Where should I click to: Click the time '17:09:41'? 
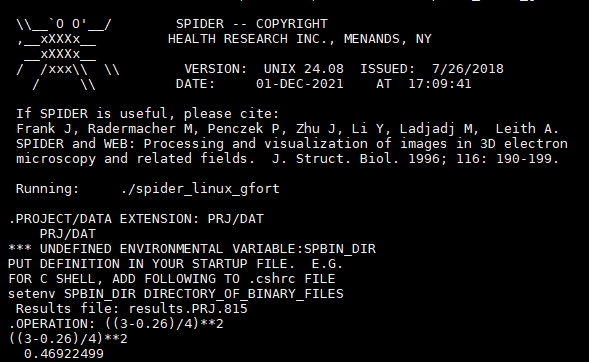pos(439,84)
